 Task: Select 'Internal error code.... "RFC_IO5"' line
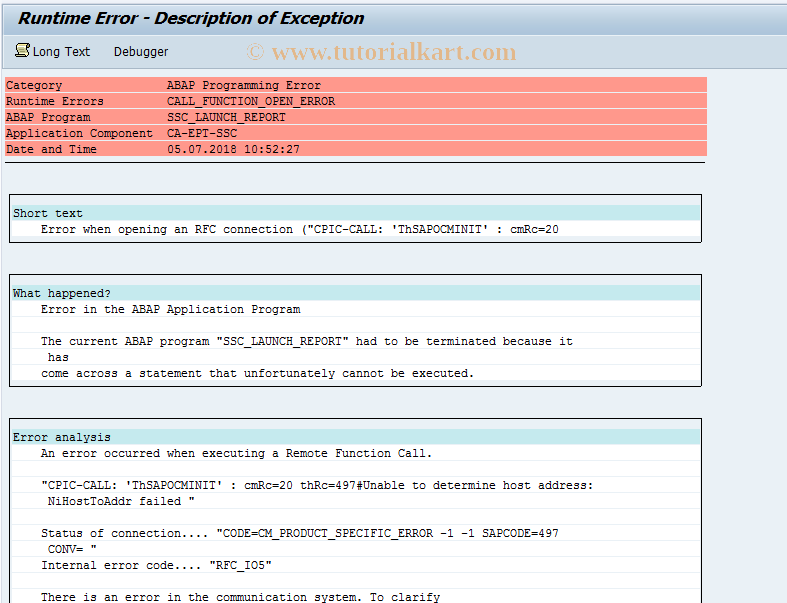(156, 565)
